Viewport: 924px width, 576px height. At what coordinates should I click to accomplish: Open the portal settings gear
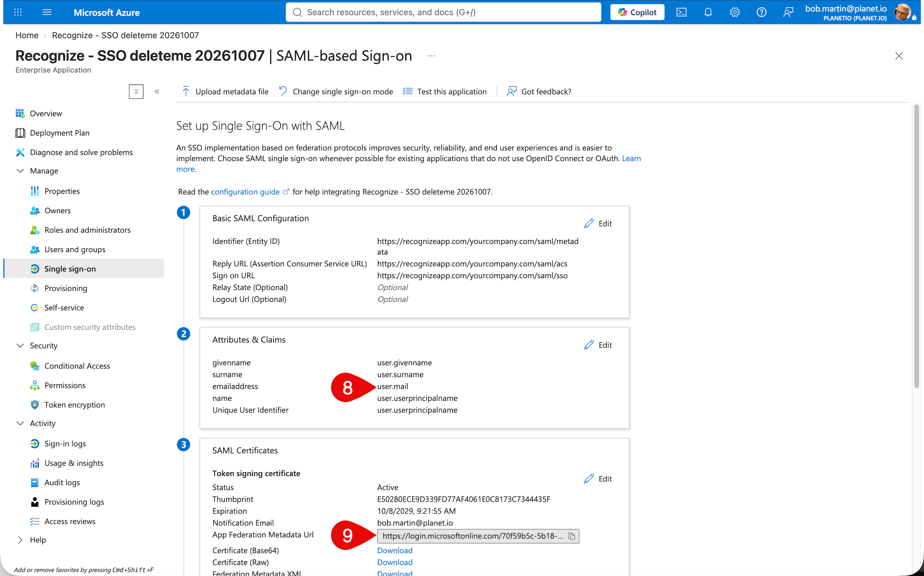tap(735, 12)
